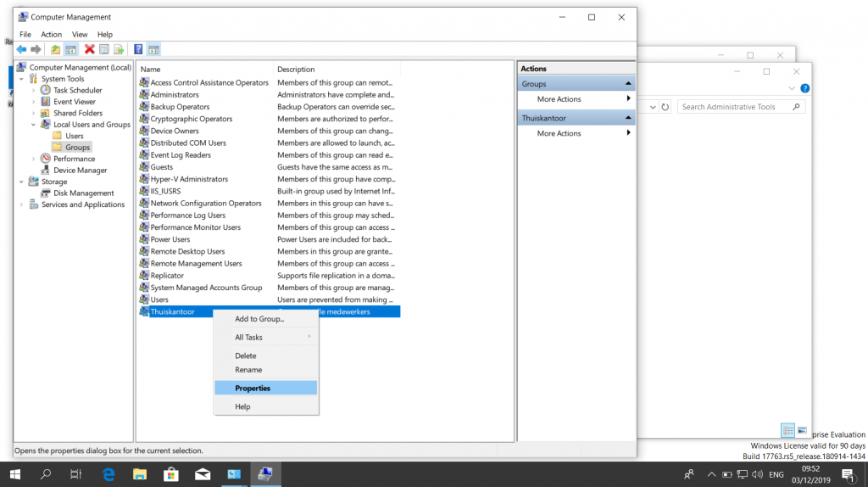Open Task View on the taskbar
The width and height of the screenshot is (868, 487).
tap(75, 474)
